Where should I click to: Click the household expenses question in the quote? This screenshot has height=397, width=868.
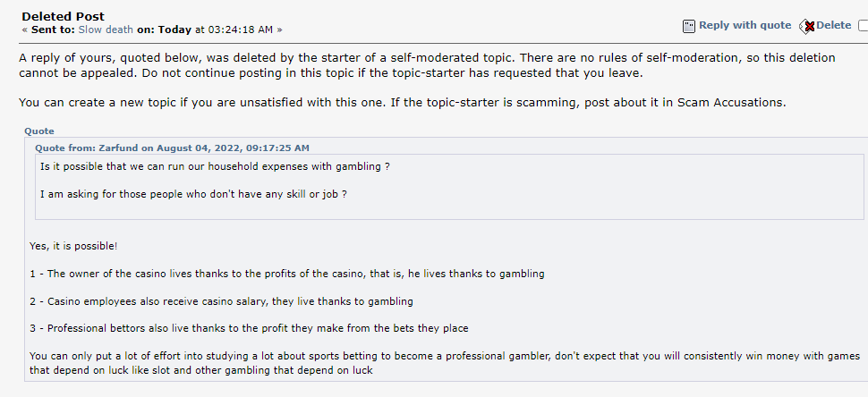[x=216, y=166]
